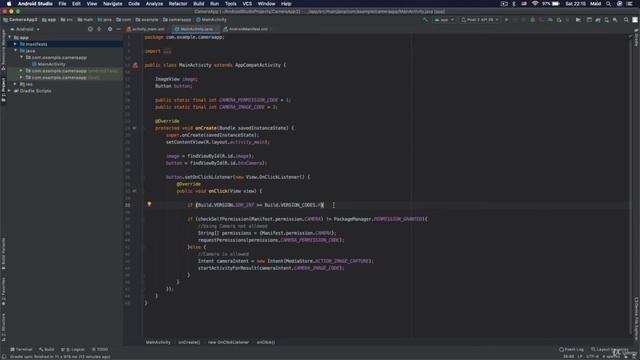Collapse the app module tree node

coord(10,37)
